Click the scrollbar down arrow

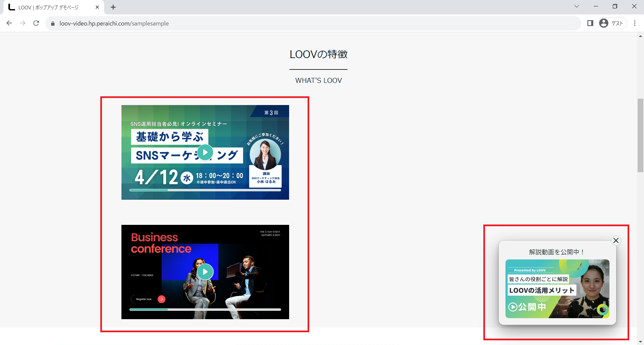[640, 342]
